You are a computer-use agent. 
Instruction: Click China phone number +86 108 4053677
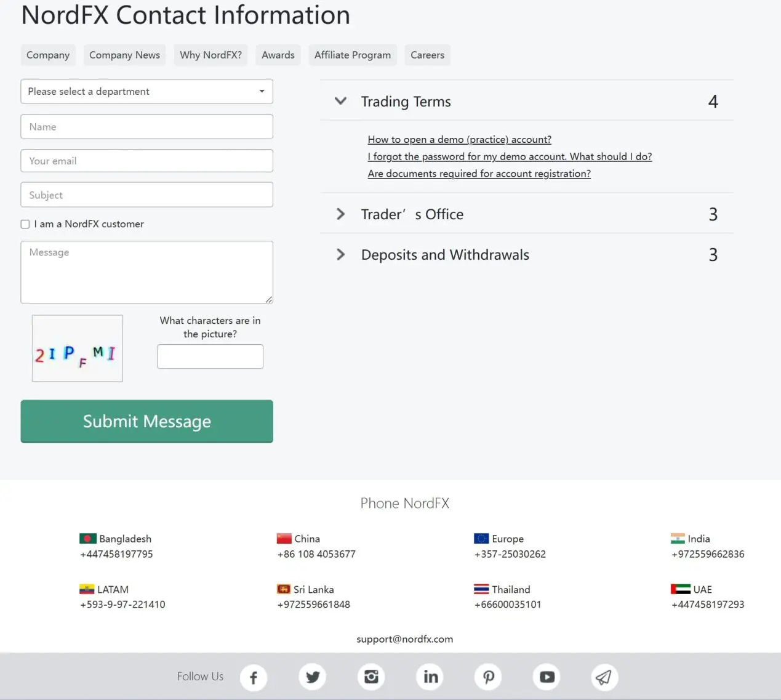[x=316, y=554]
